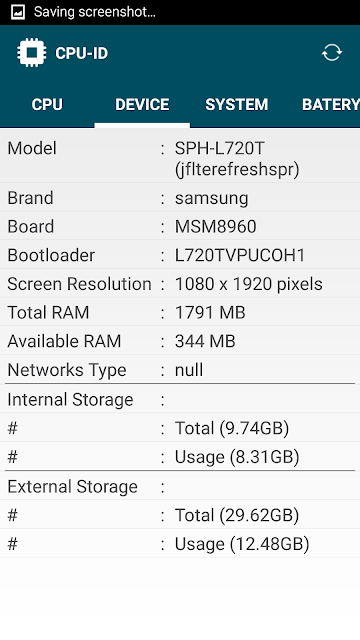Open the SYSTEM tab
This screenshot has height=640, width=360.
pyautogui.click(x=237, y=104)
